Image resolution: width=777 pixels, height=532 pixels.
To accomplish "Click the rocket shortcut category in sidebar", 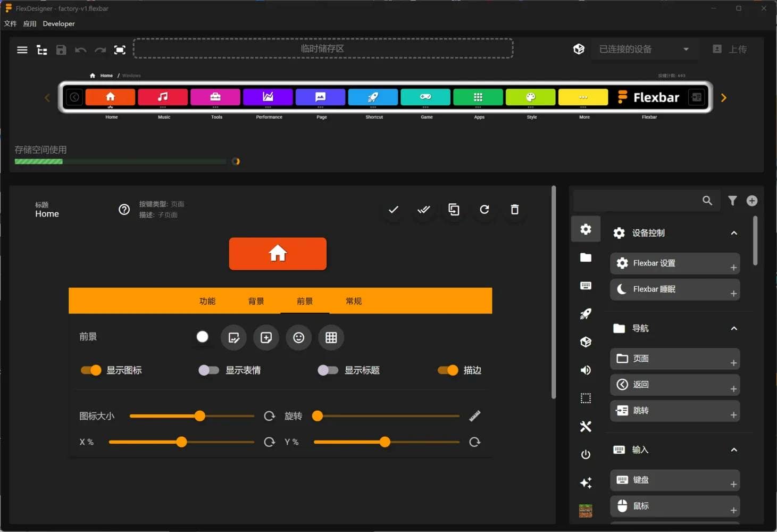I will click(x=586, y=314).
